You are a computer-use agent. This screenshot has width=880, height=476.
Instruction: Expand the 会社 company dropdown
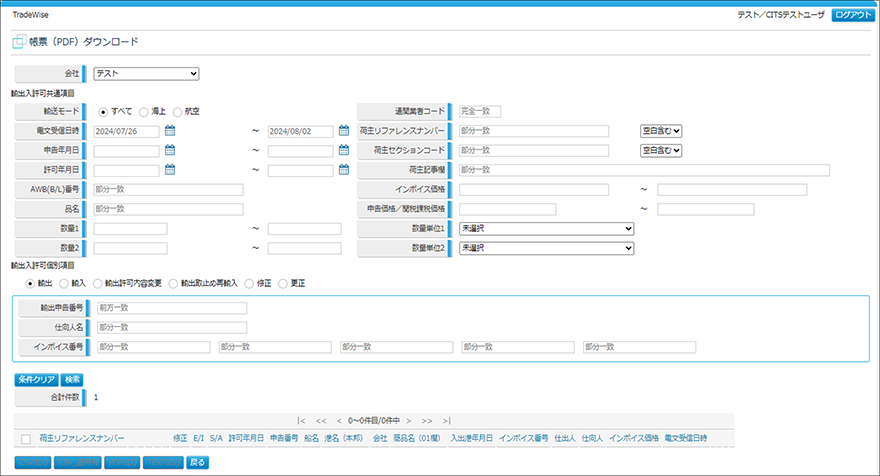pos(146,73)
